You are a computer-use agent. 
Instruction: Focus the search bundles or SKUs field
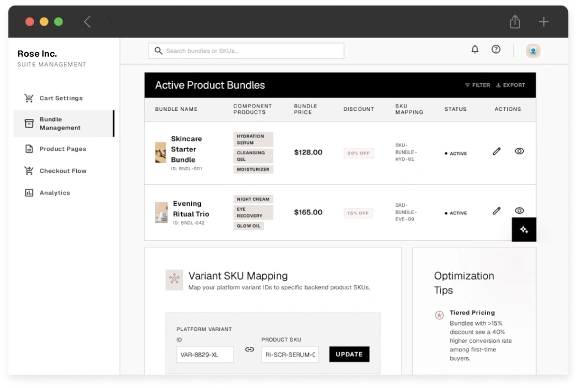pyautogui.click(x=246, y=51)
